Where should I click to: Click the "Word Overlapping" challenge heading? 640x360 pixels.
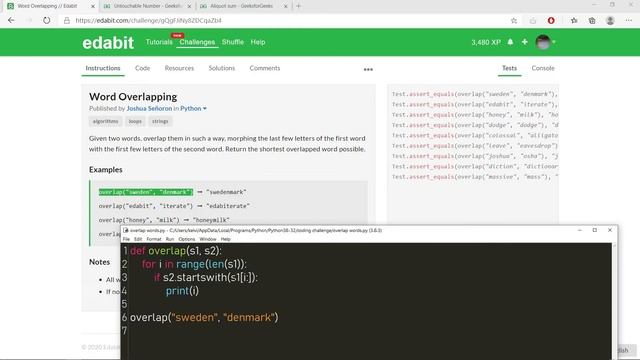tap(133, 97)
